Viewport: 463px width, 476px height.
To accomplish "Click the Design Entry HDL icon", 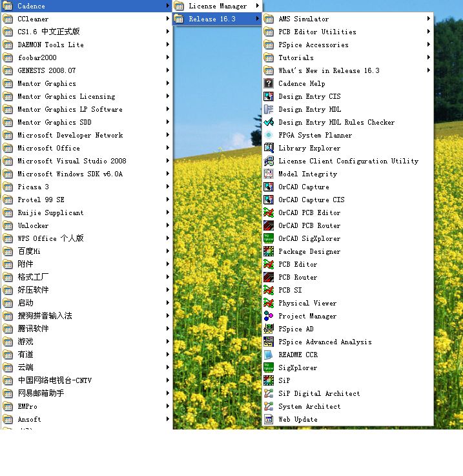I will 269,109.
